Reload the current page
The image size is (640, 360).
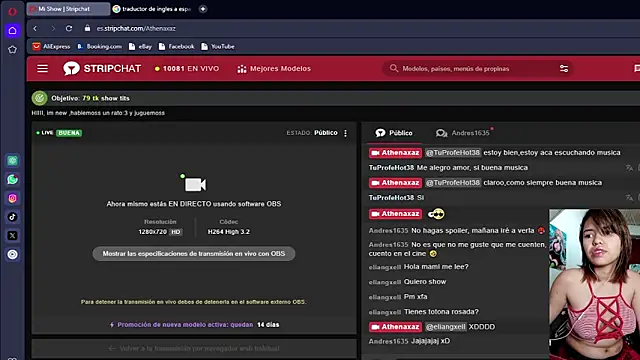69,28
